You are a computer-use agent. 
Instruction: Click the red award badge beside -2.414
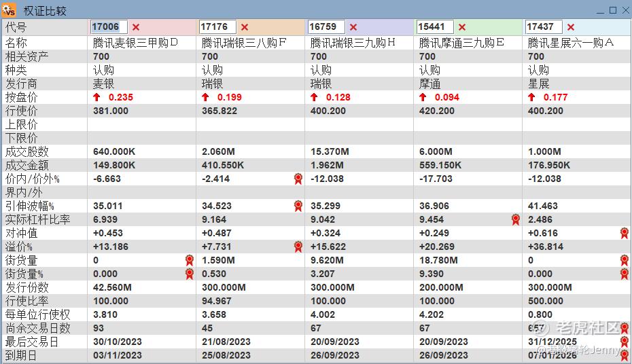point(298,179)
